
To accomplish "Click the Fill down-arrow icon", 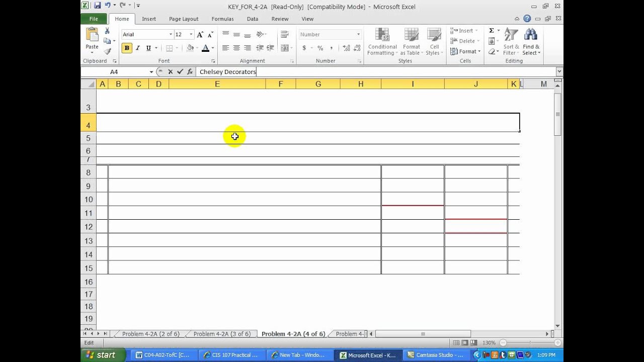I will click(x=492, y=41).
